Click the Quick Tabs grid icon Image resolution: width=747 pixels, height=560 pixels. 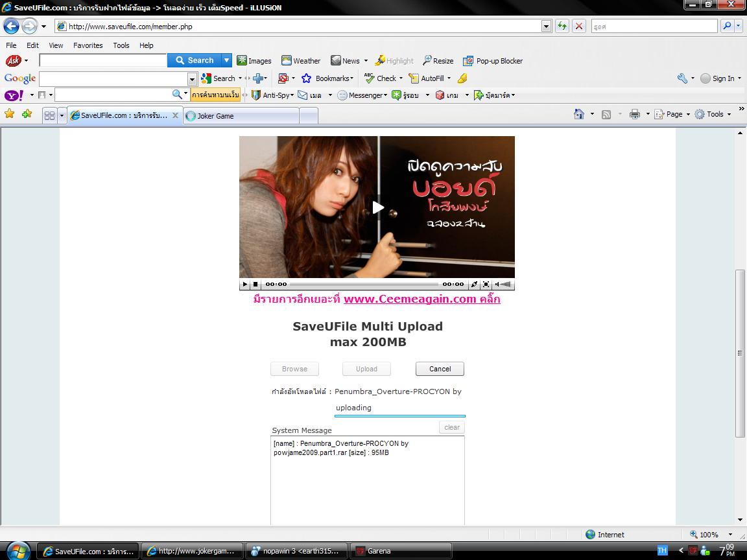pyautogui.click(x=49, y=115)
